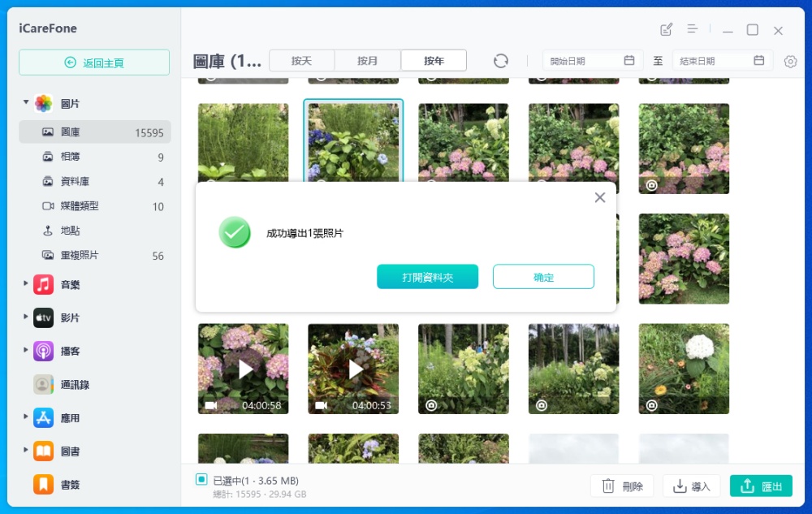
Task: Click the Photos flower icon
Action: click(44, 103)
